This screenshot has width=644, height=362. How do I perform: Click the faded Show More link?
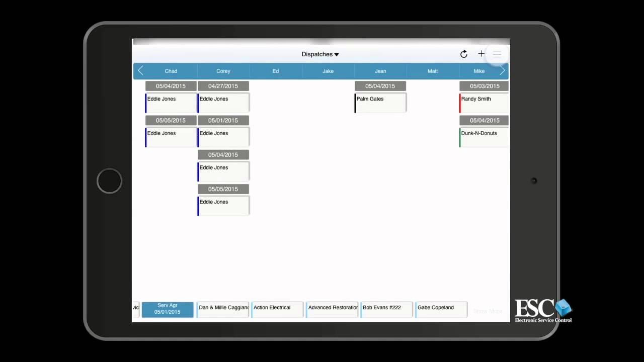pyautogui.click(x=488, y=311)
